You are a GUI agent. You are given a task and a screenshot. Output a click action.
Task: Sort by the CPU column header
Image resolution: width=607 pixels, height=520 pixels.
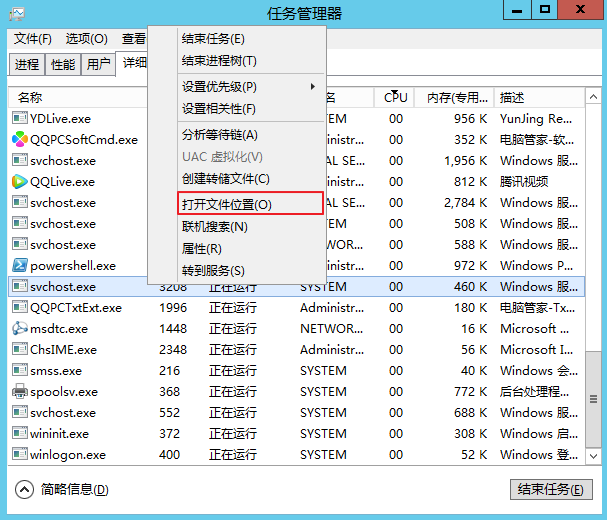[x=396, y=98]
